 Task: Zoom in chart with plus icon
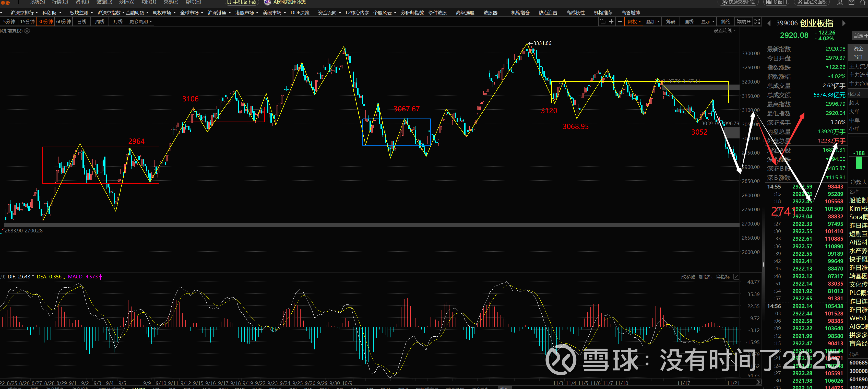click(611, 21)
